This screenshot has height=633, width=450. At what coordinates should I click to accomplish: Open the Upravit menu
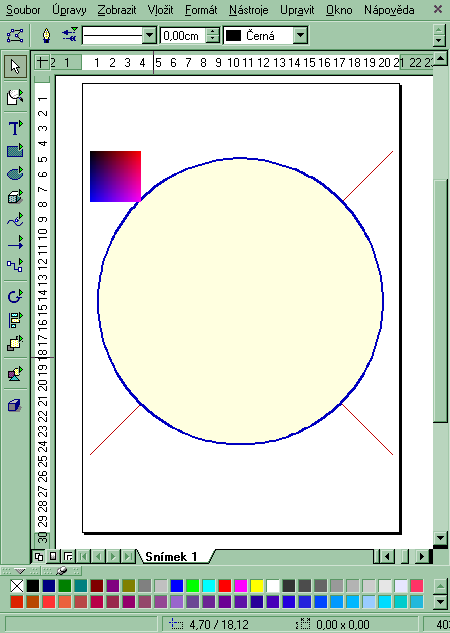(x=297, y=10)
